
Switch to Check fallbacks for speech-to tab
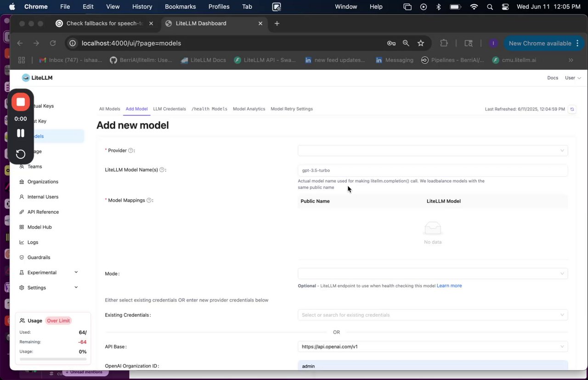(105, 23)
